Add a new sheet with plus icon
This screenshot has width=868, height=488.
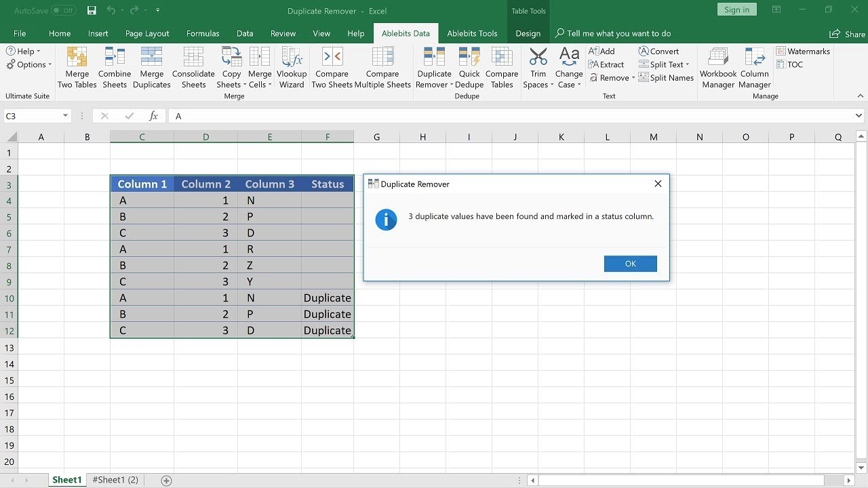[166, 481]
